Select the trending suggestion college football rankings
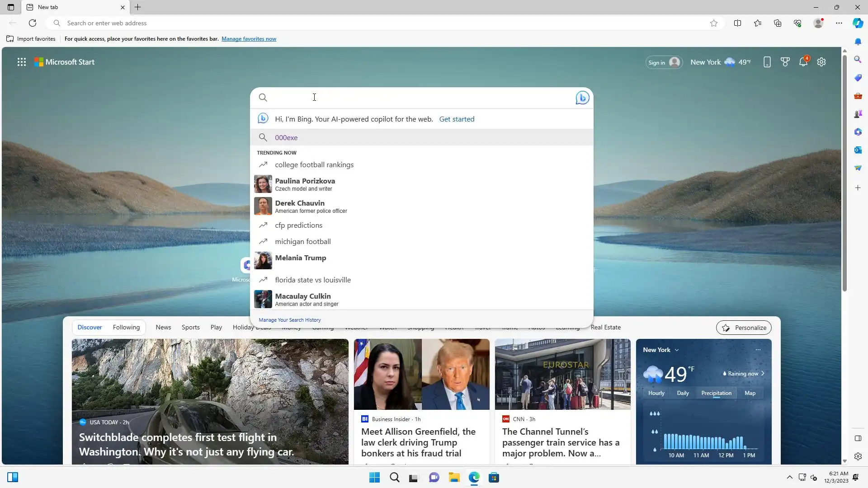 pyautogui.click(x=314, y=164)
